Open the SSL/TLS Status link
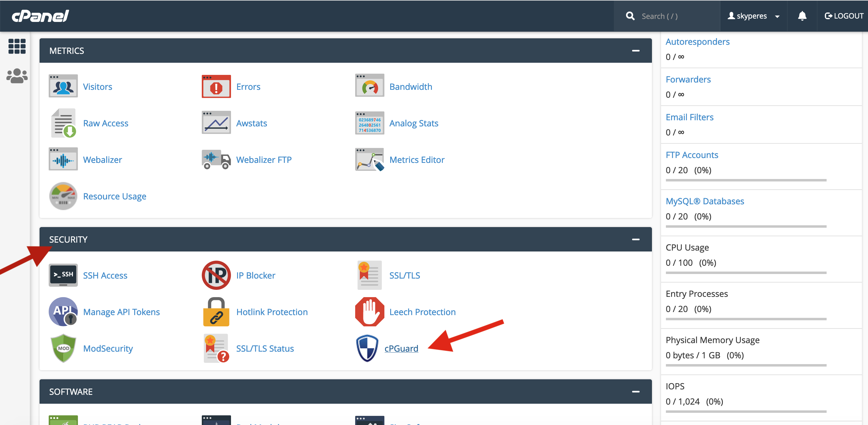This screenshot has width=868, height=425. coord(265,349)
